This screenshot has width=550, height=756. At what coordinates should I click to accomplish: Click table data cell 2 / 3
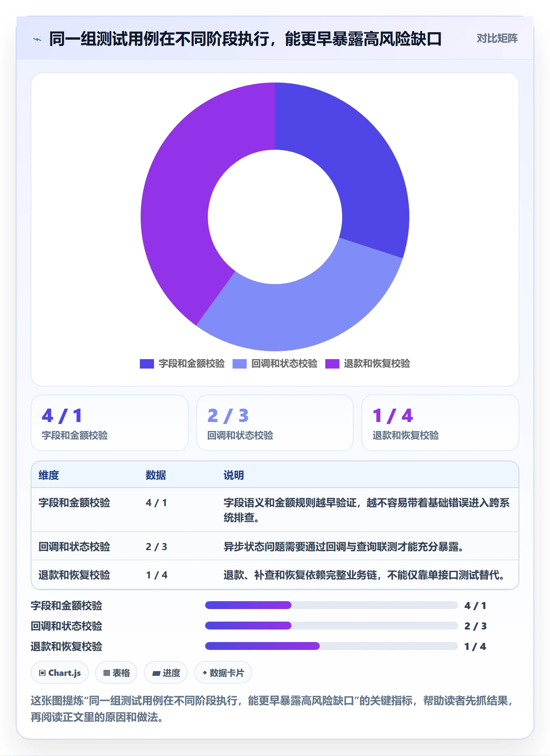click(156, 547)
